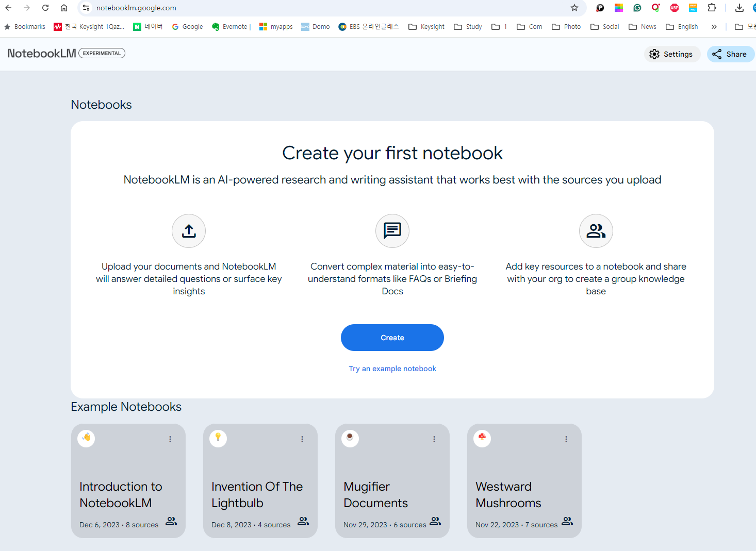
Task: Click the Bookmarks star shortcut
Action: point(25,27)
